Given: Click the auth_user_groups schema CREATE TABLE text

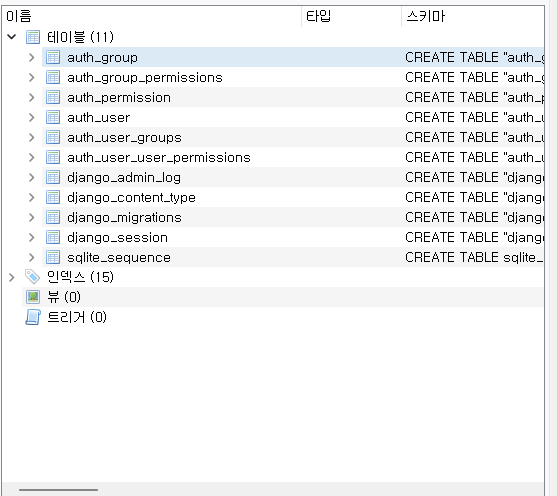Looking at the screenshot, I should (x=475, y=137).
